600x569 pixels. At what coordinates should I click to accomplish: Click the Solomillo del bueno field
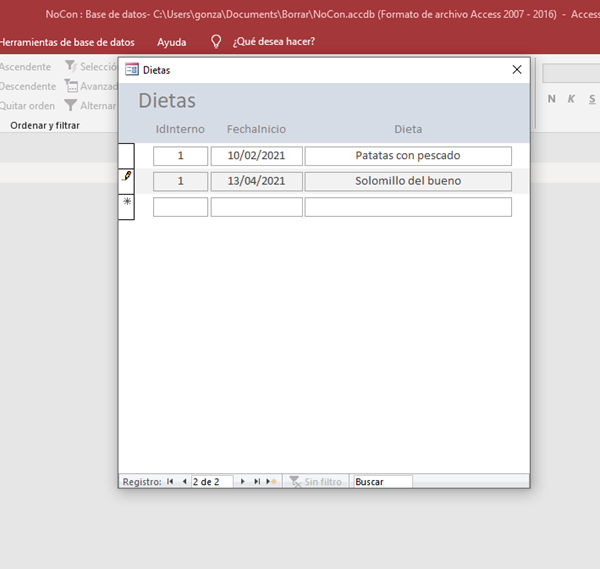pos(408,181)
